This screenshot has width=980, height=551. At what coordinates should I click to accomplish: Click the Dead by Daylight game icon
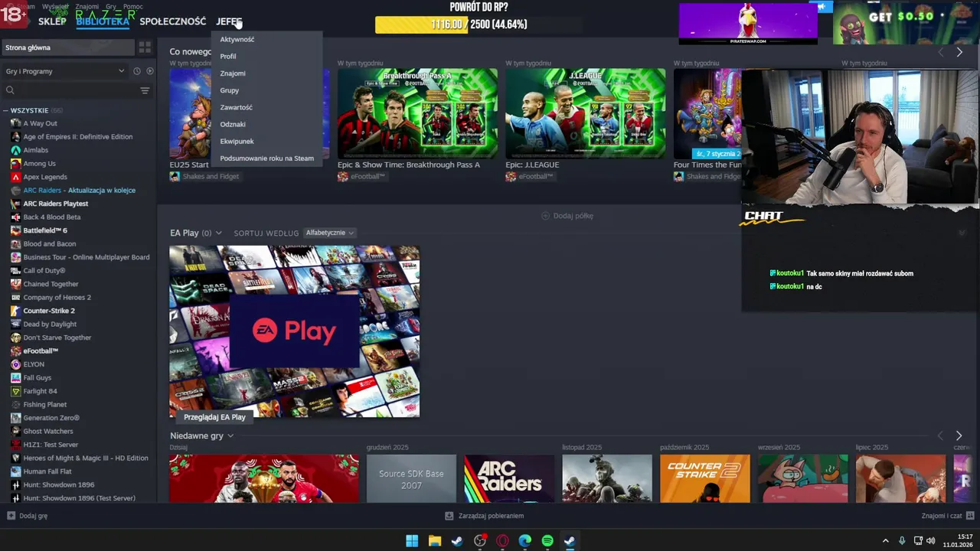point(16,324)
